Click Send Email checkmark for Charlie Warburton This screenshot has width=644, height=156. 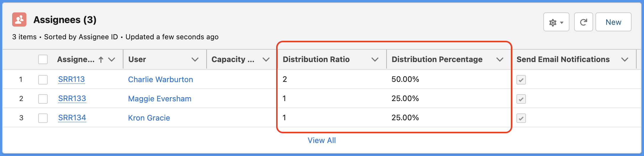pos(521,80)
